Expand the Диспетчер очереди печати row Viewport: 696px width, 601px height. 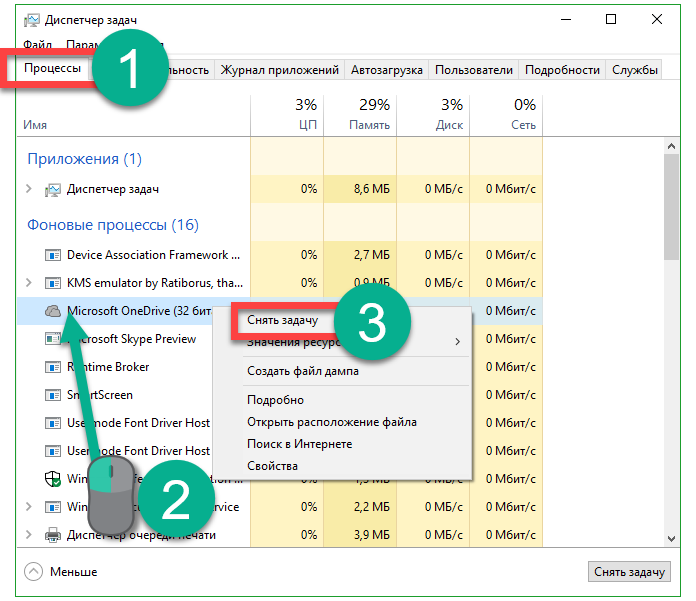[29, 535]
